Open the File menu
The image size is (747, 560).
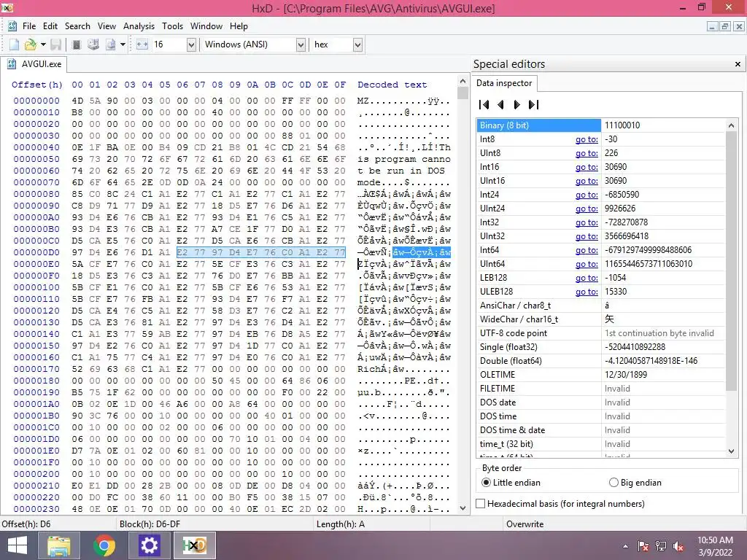point(29,26)
